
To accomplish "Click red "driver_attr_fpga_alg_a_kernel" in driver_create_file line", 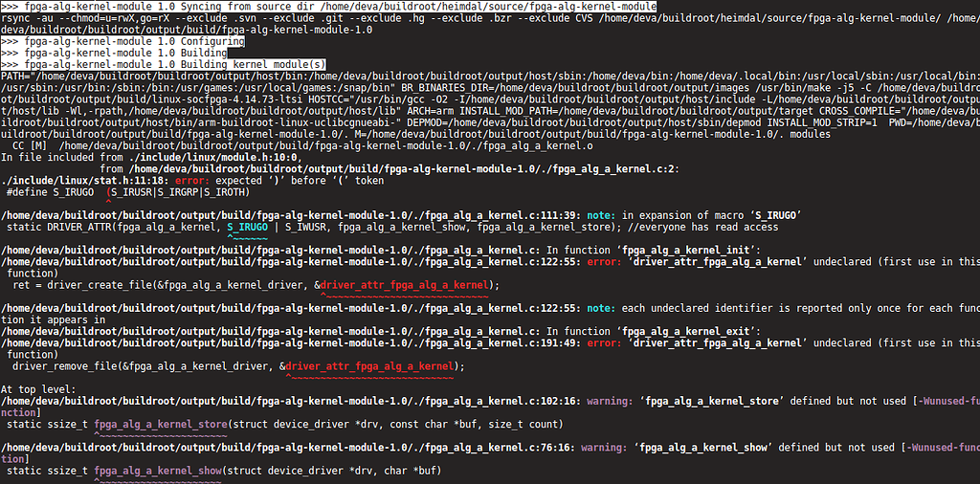I will pos(405,285).
